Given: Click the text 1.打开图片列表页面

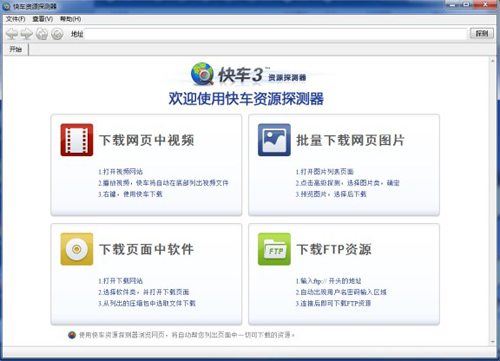Looking at the screenshot, I should pos(325,172).
